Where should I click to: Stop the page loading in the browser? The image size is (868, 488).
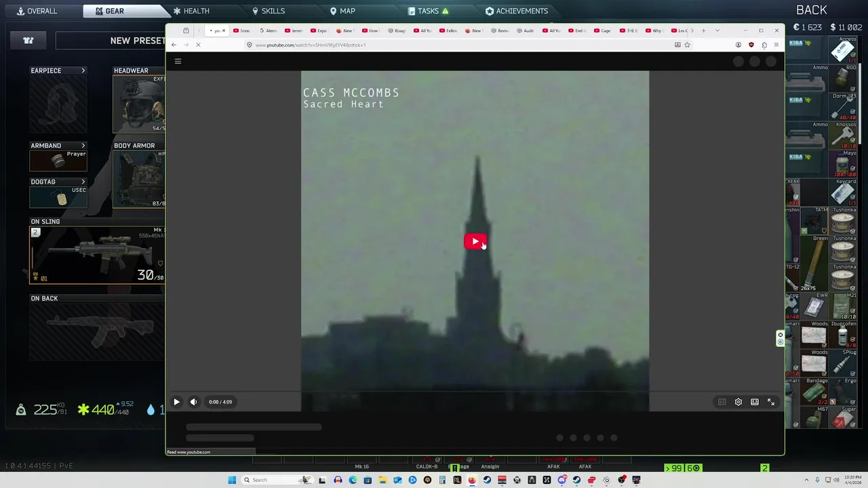point(198,45)
